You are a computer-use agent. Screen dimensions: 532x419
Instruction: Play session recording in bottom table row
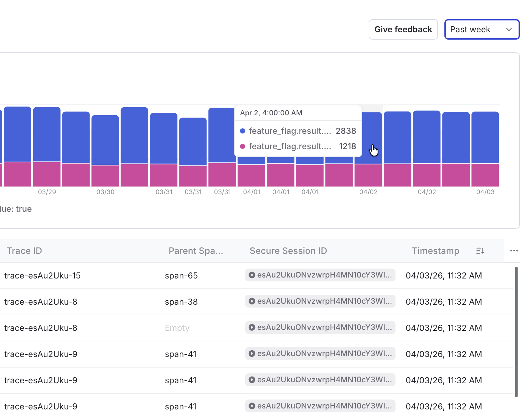252,406
